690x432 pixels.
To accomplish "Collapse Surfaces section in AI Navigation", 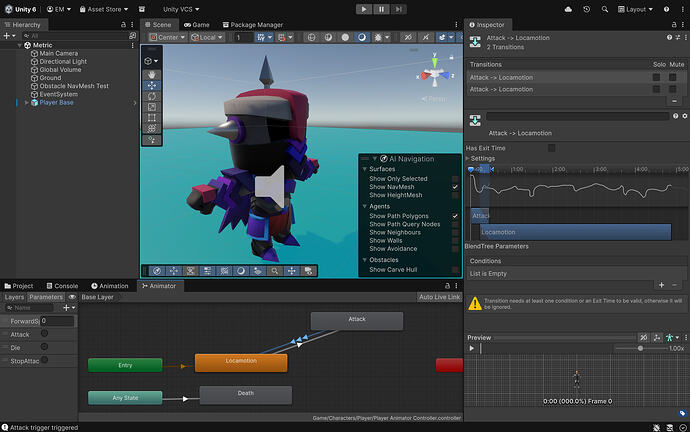I will [x=365, y=169].
